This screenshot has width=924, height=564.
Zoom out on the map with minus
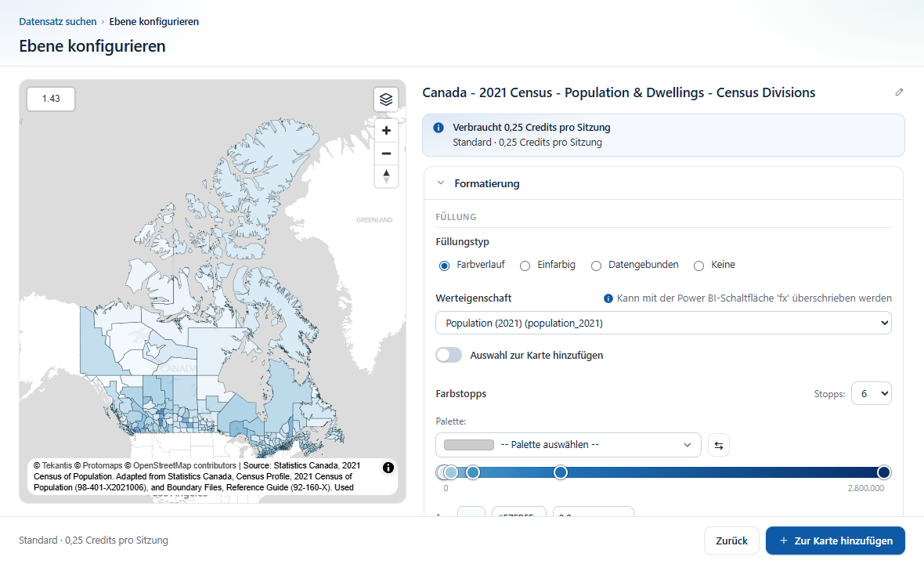click(x=386, y=154)
